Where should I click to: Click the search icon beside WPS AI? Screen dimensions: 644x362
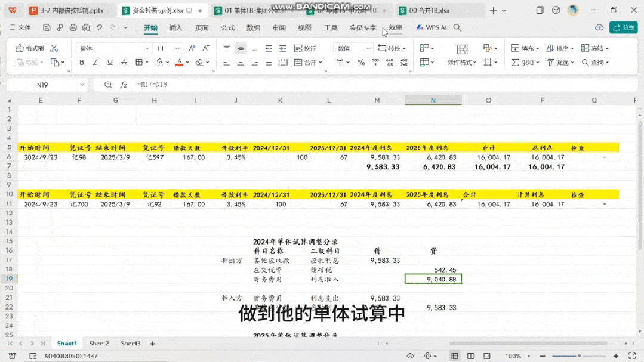tap(457, 27)
